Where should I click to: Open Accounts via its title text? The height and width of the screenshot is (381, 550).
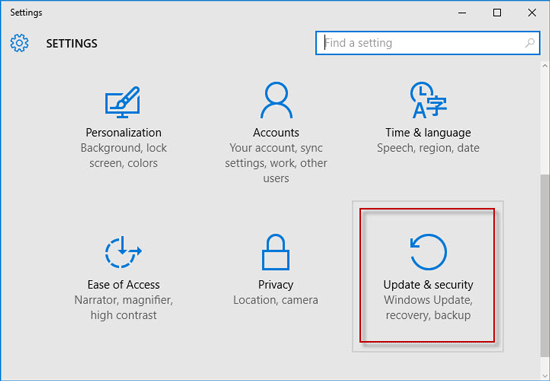tap(276, 133)
